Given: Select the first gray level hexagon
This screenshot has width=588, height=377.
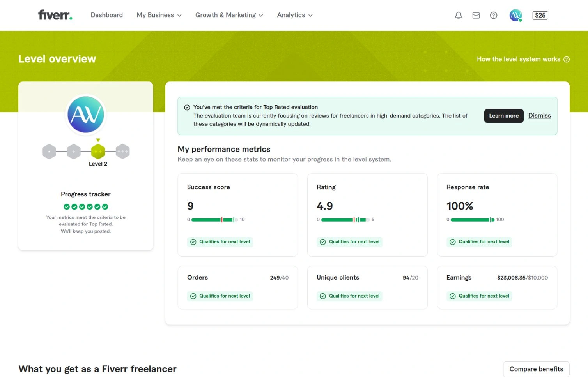Looking at the screenshot, I should click(x=49, y=151).
